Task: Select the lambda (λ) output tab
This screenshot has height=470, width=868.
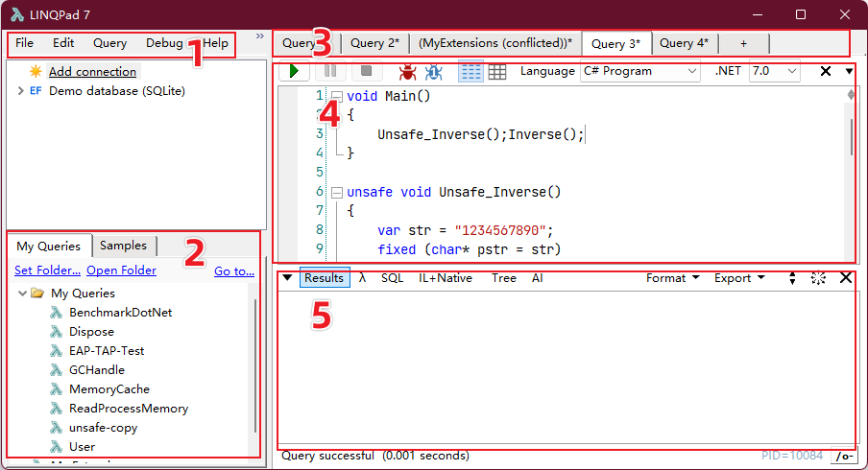Action: [x=362, y=278]
